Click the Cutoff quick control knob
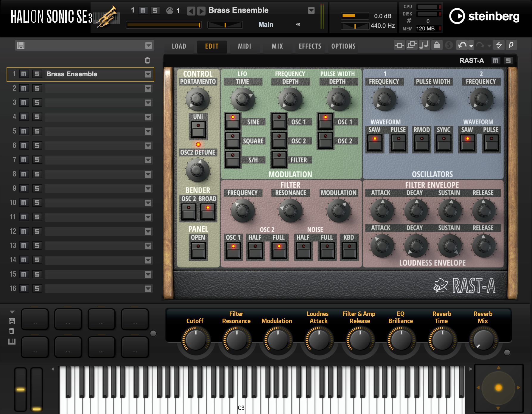532x414 pixels. click(195, 340)
